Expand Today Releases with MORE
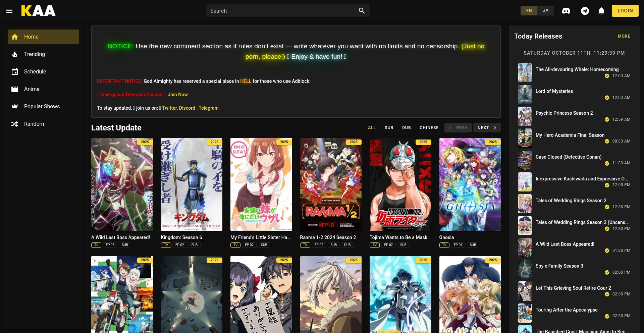Screen dimensions: 644x333 click(624, 36)
